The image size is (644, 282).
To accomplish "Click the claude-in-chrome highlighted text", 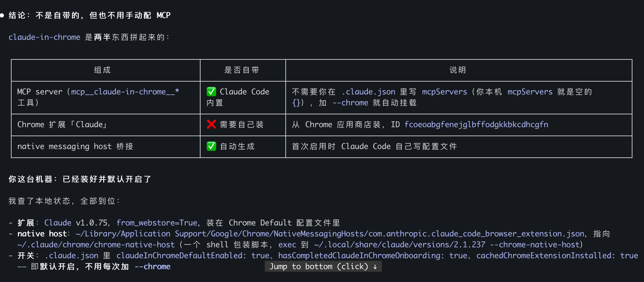I will click(44, 37).
